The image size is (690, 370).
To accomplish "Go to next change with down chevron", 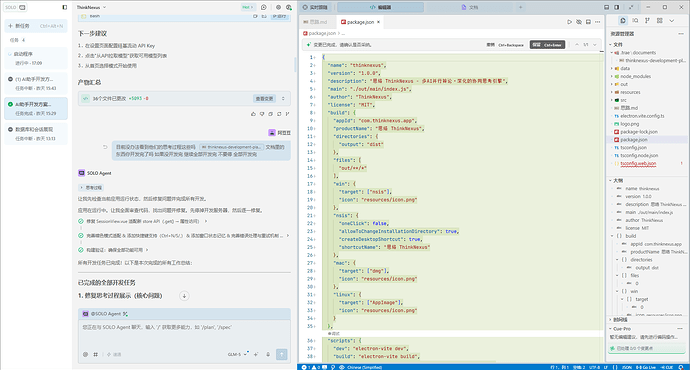I will point(595,45).
